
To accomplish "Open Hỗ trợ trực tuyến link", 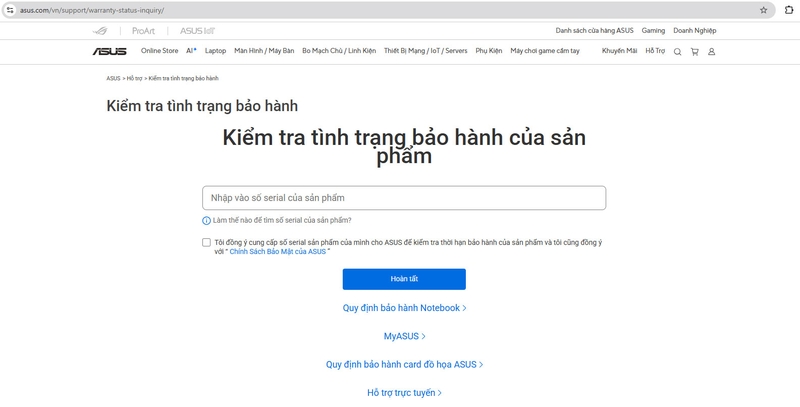I will point(405,393).
